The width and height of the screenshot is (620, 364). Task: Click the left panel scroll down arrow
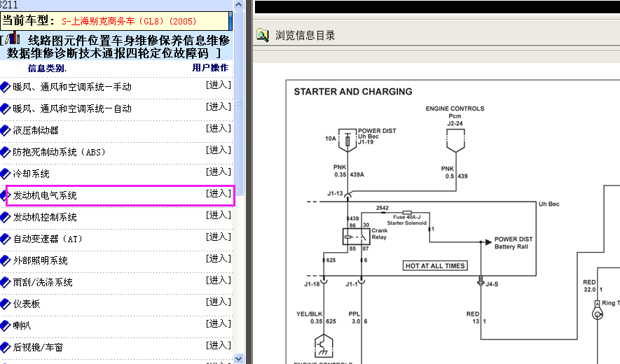coord(238,358)
